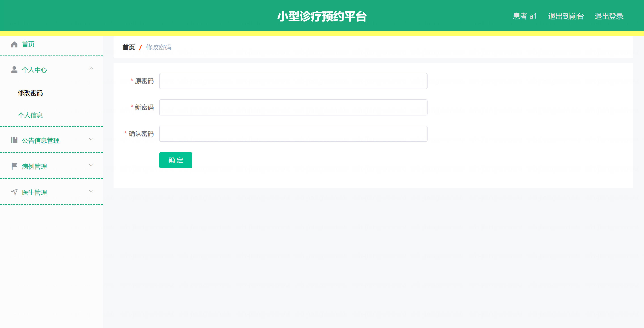Focus the 确认密码 input field
The image size is (644, 328).
pos(293,134)
